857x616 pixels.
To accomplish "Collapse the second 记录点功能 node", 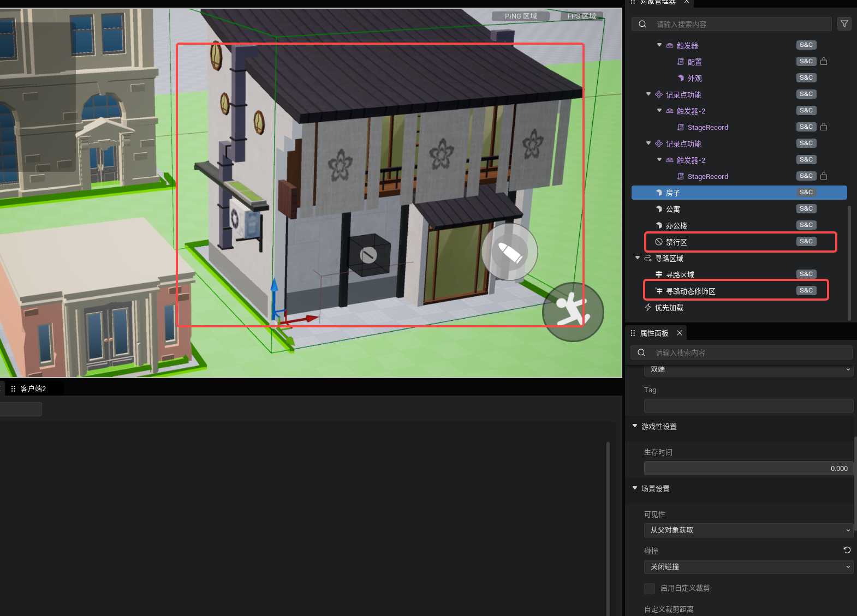I will (x=648, y=143).
